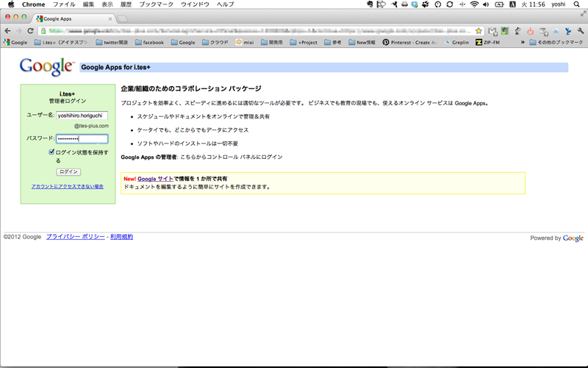
Task: Click the Google logo on the page
Action: 47,67
